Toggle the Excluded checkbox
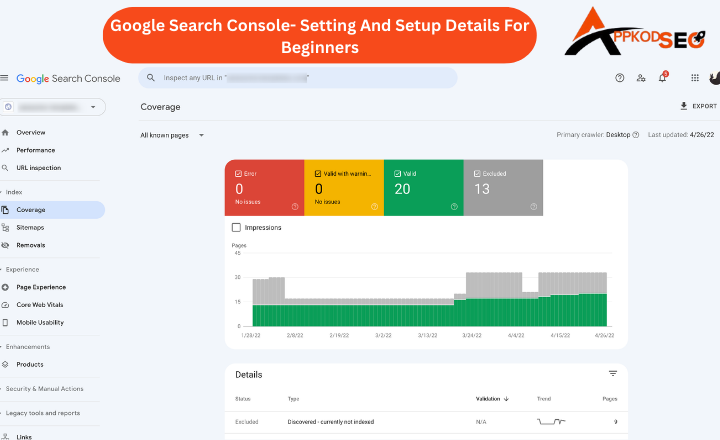 point(477,174)
